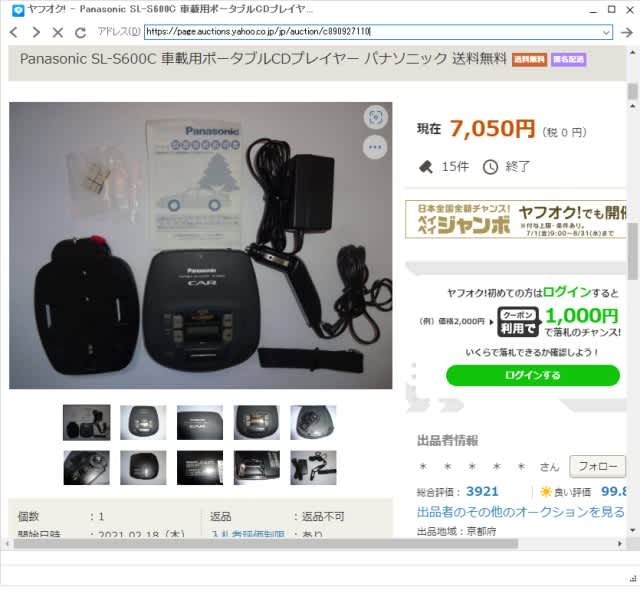Select fourth thumbnail in the top row
Image resolution: width=640 pixels, height=600 pixels.
click(x=257, y=422)
